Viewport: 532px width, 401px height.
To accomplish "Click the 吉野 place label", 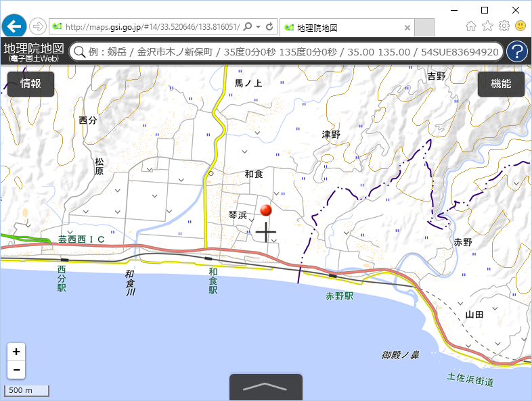I will 437,76.
